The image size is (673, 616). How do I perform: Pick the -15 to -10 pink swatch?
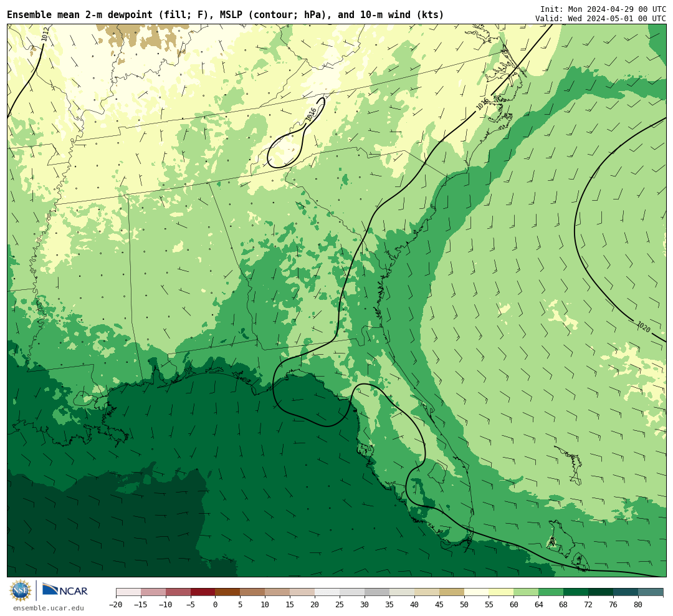(153, 592)
